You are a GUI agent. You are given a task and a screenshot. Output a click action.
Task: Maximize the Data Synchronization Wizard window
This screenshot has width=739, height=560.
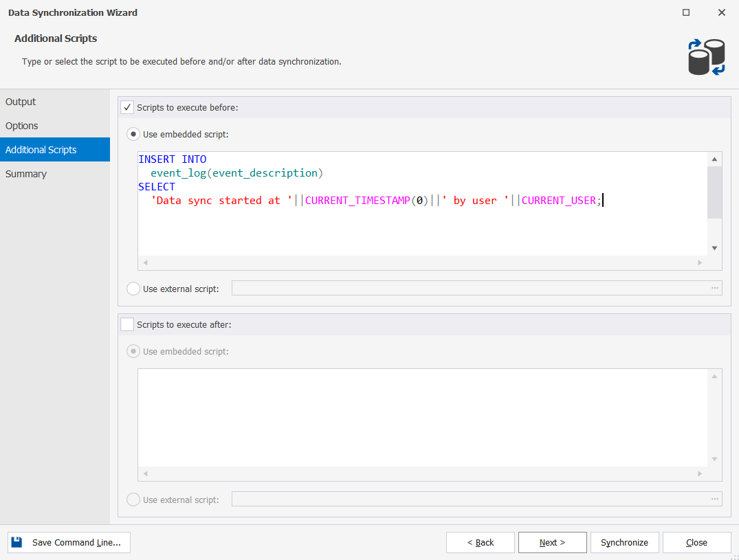point(686,12)
